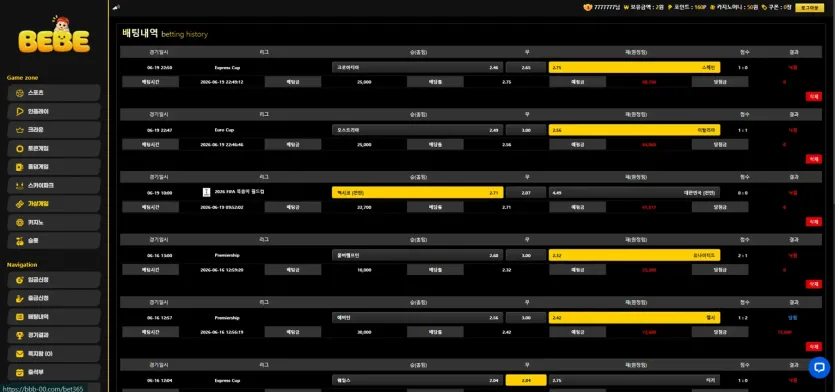Click the P icon beside 포인트
Image resolution: width=835 pixels, height=392 pixels.
click(670, 7)
